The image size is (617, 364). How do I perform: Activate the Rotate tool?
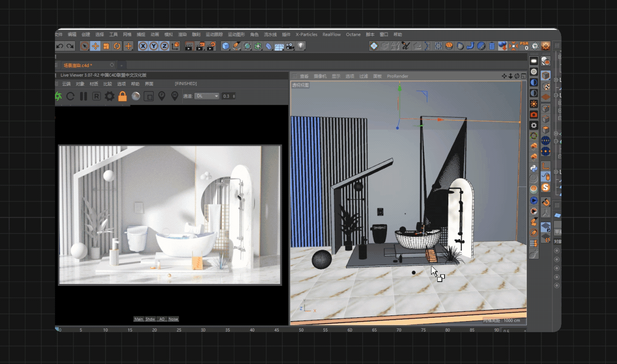pos(117,46)
